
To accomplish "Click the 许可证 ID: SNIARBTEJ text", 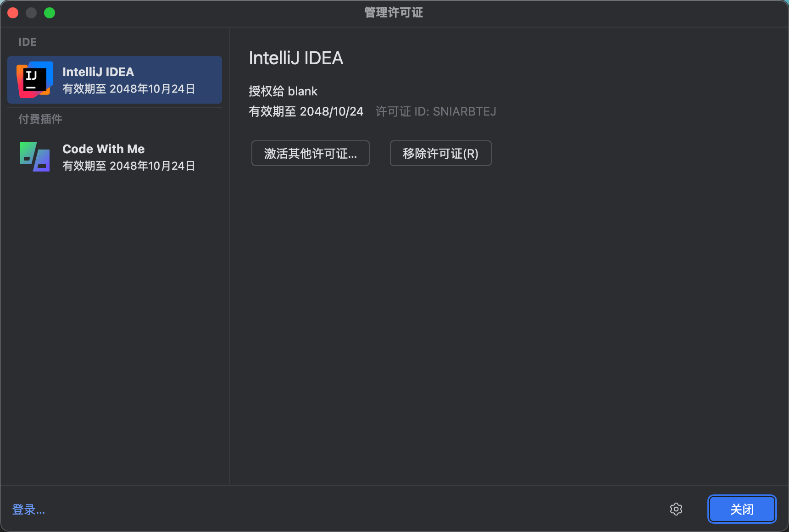I will pyautogui.click(x=436, y=111).
